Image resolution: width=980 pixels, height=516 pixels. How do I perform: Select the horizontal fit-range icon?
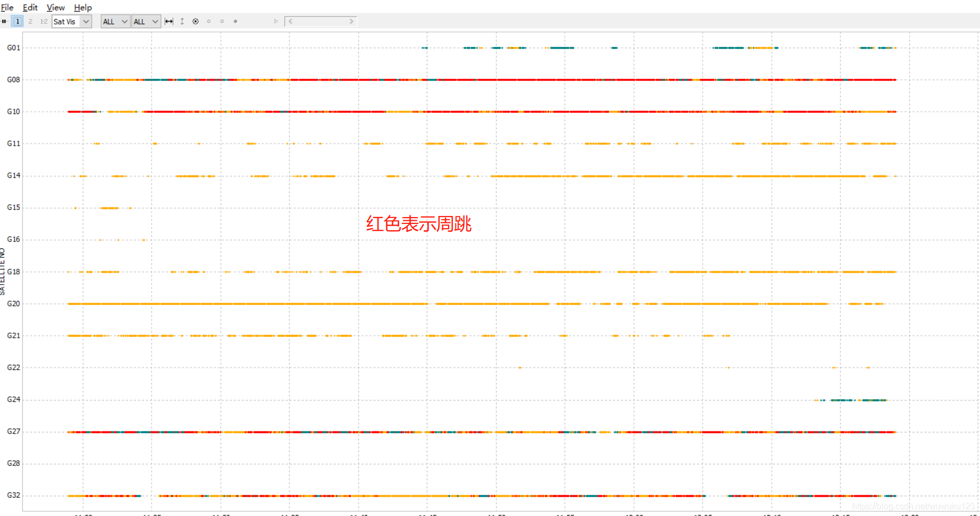[168, 21]
